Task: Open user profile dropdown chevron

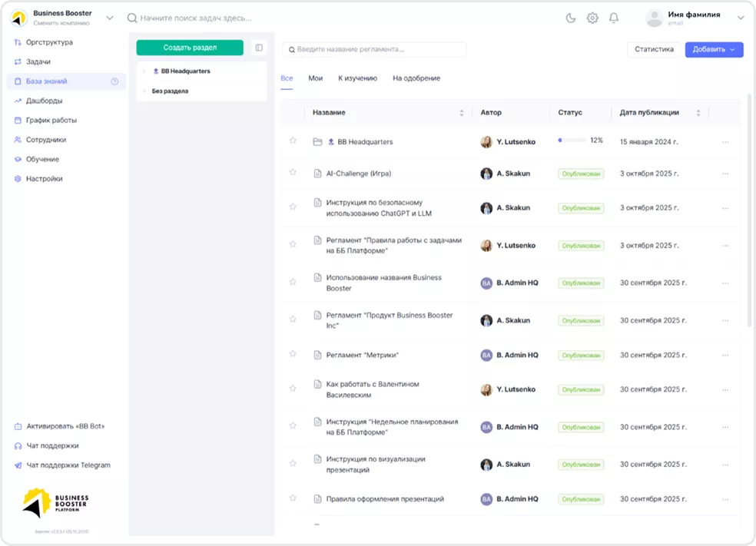Action: tap(741, 18)
